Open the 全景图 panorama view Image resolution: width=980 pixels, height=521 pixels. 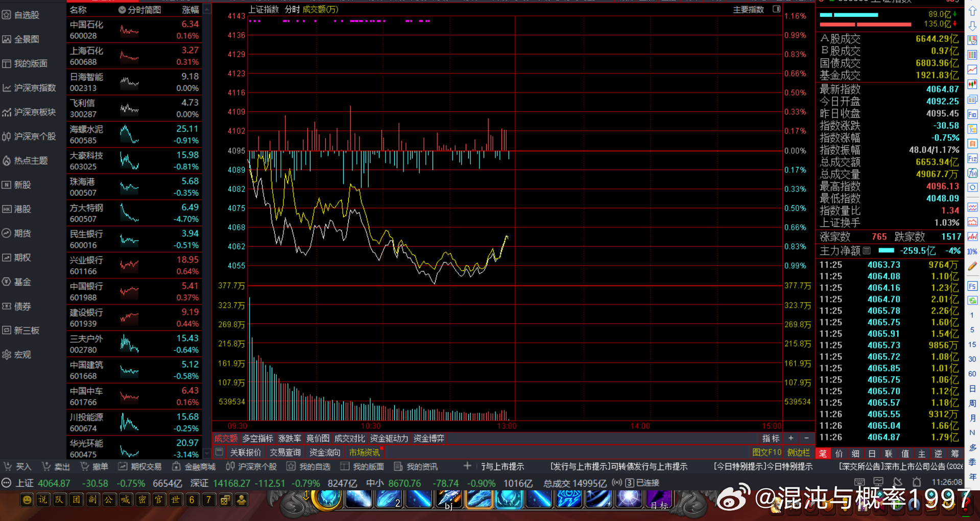coord(21,39)
